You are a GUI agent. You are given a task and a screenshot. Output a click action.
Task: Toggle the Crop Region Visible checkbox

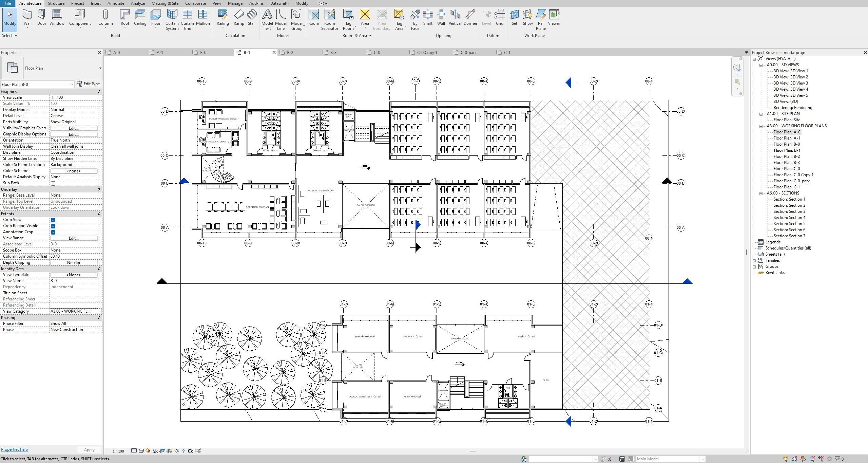(x=53, y=226)
